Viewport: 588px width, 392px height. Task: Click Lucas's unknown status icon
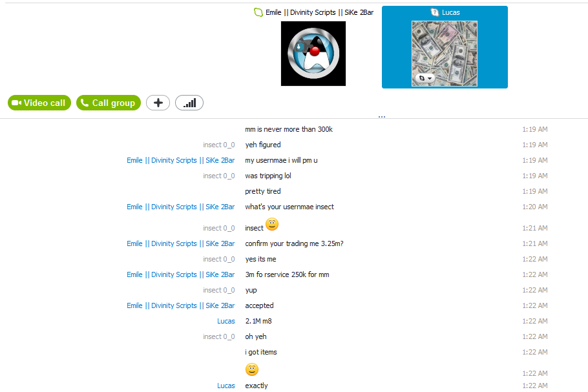pos(434,12)
